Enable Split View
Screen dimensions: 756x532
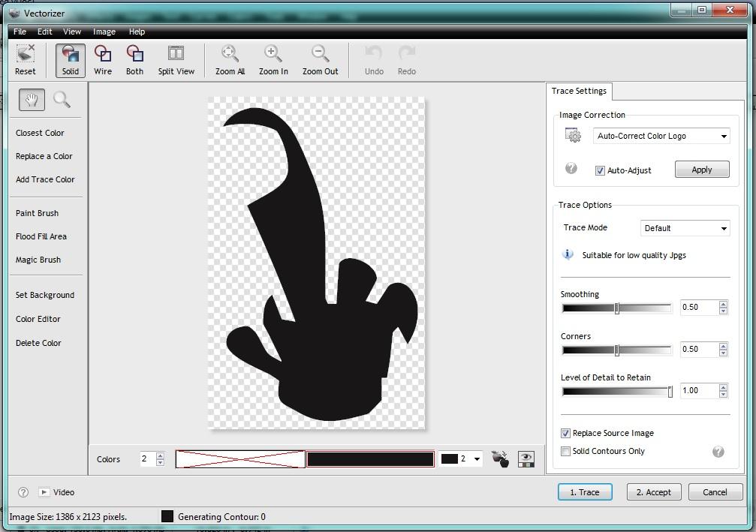(176, 60)
